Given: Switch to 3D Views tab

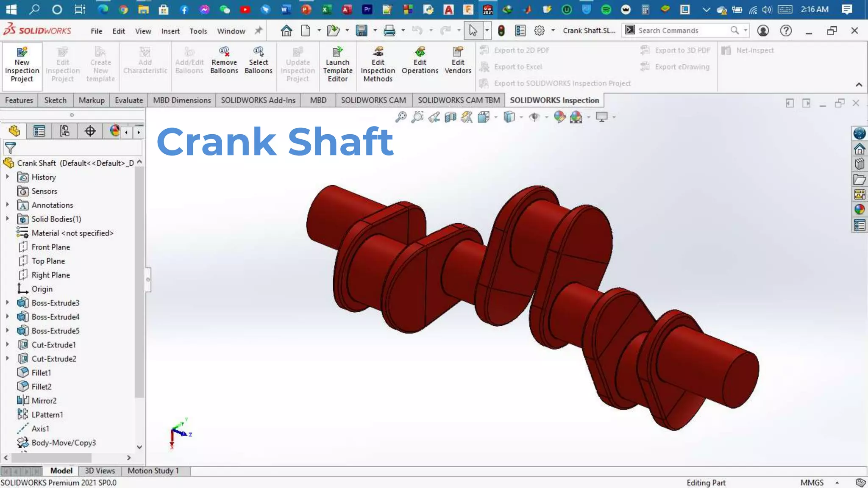Looking at the screenshot, I should [100, 471].
